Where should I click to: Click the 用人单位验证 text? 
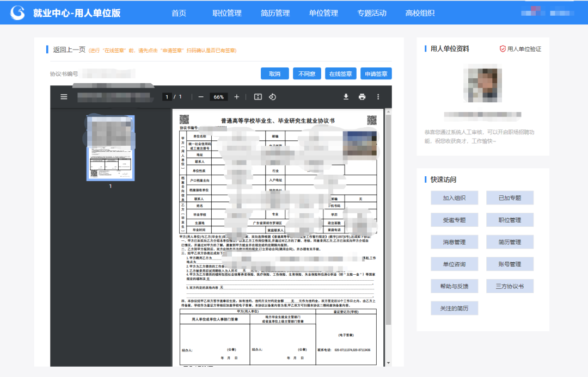524,49
